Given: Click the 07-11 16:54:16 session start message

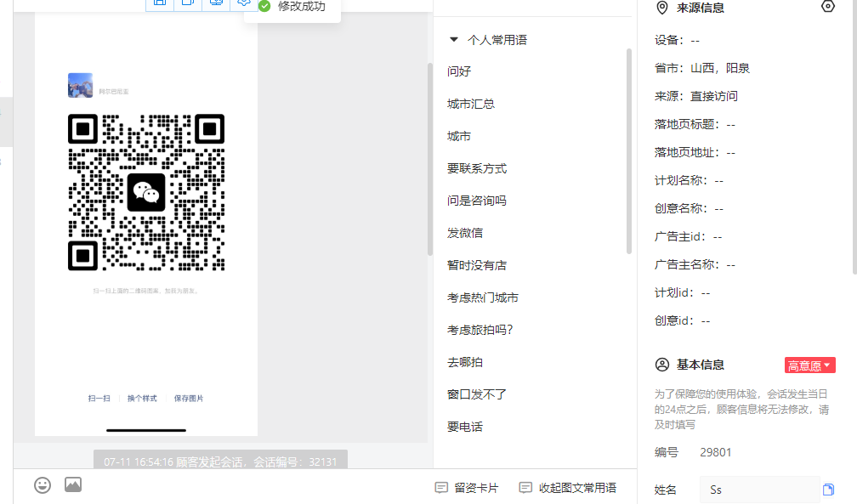Looking at the screenshot, I should (220, 462).
